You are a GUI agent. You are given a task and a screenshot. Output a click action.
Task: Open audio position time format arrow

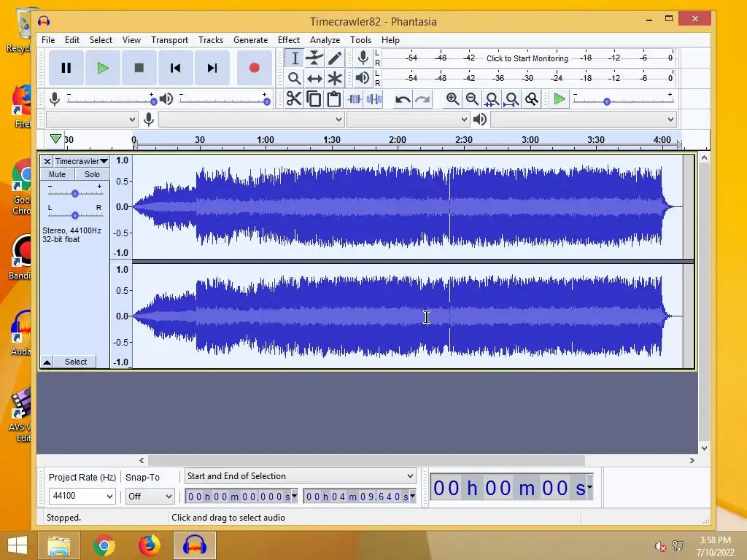point(589,488)
